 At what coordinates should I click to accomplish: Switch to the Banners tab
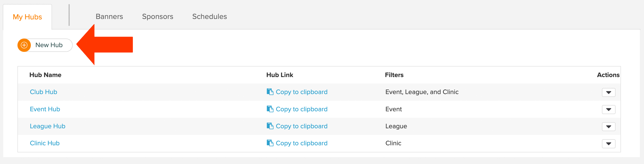(109, 17)
